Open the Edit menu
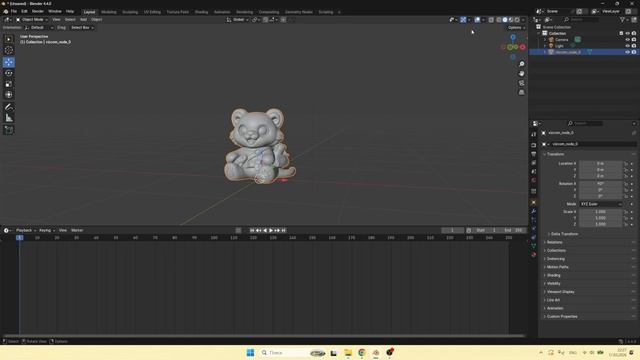Viewport: 640px width, 360px height. click(x=24, y=11)
